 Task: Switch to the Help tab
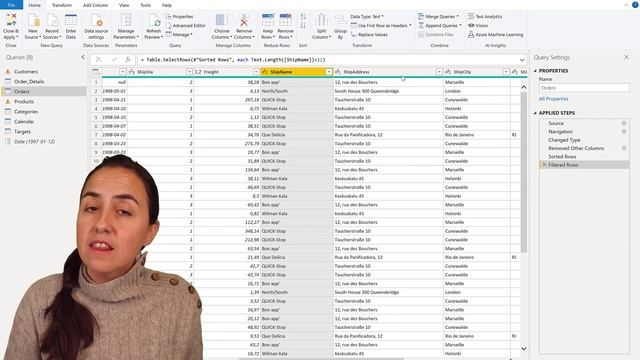coord(167,5)
